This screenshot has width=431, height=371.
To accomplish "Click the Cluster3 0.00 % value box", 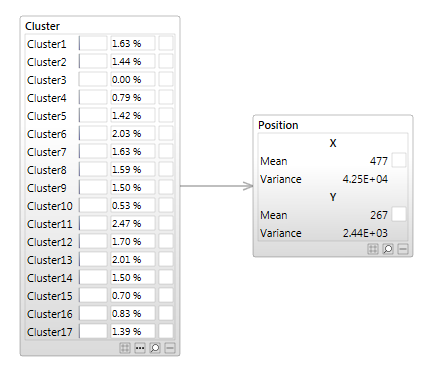I will 133,80.
